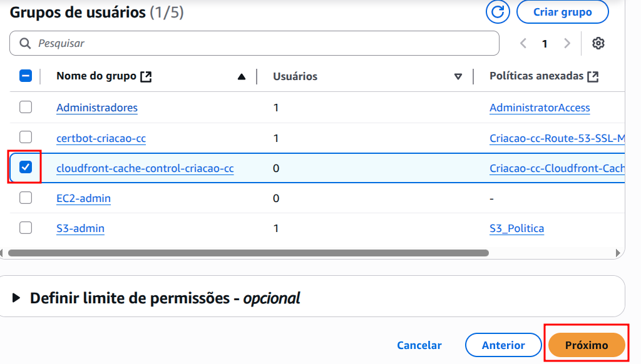Click external link icon beside Nome do grupo
Image resolution: width=641 pixels, height=364 pixels.
point(146,76)
